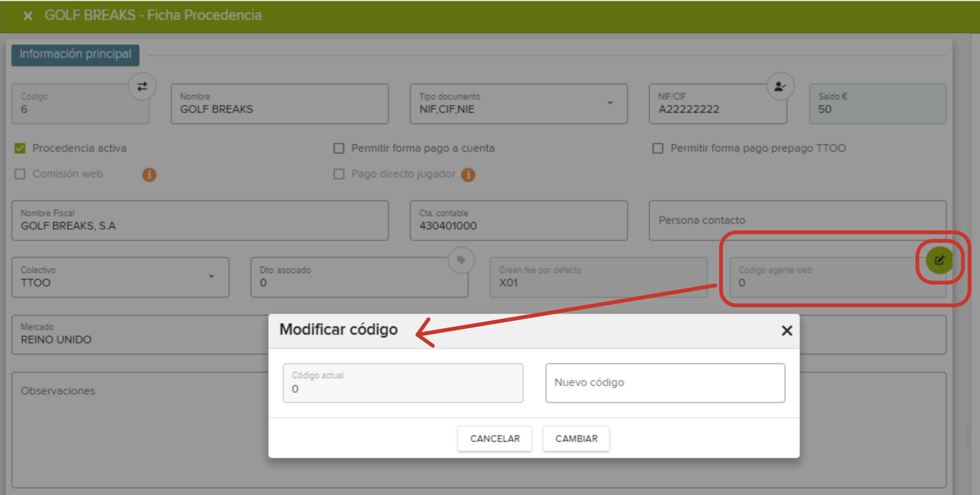Enable Comisión web checkbox

(20, 174)
